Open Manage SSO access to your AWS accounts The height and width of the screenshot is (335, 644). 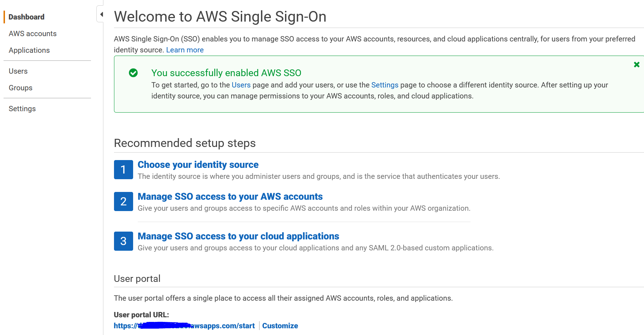pos(230,197)
